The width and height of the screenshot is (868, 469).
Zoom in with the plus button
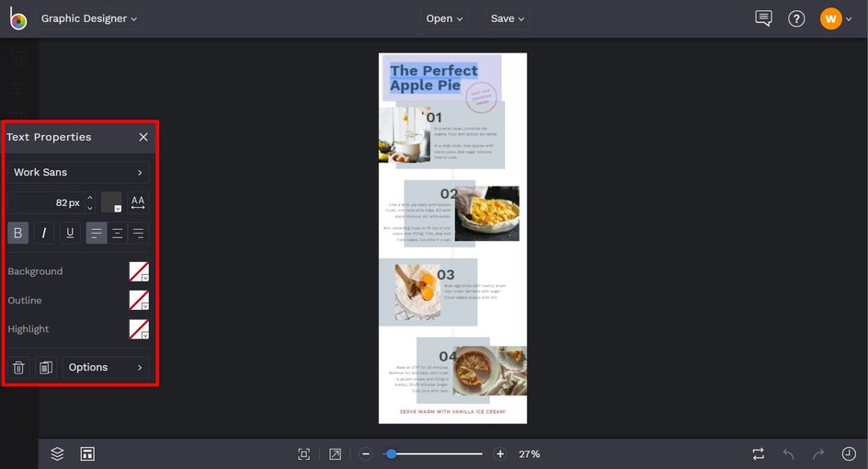(x=500, y=454)
